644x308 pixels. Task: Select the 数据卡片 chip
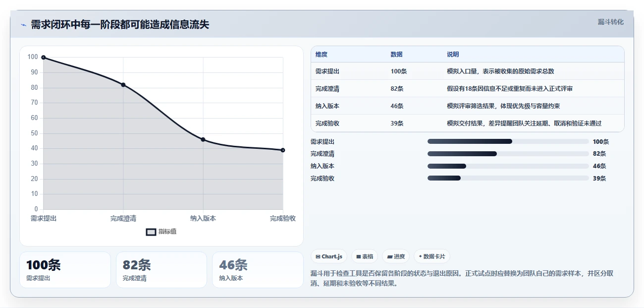pos(431,256)
